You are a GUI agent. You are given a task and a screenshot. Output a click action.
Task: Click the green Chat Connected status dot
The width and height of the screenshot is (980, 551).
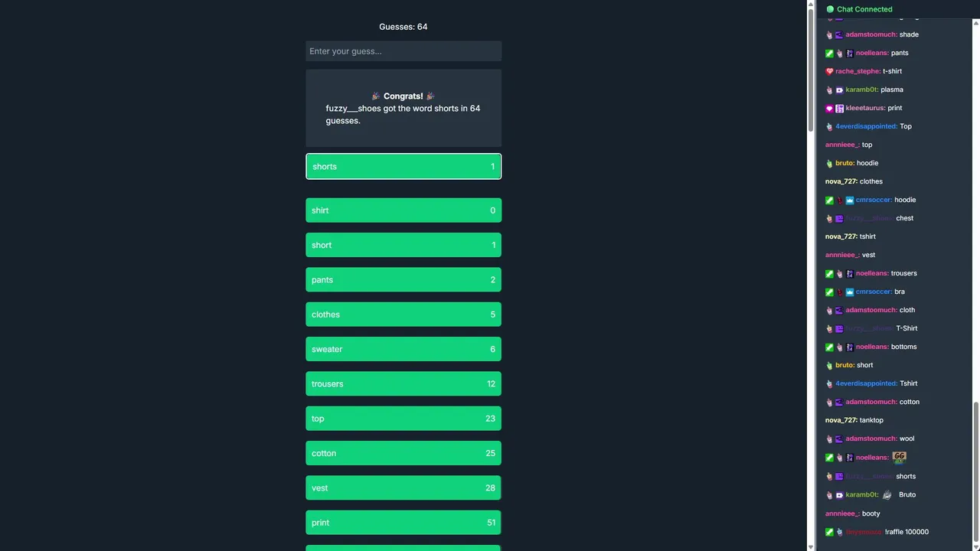tap(830, 9)
